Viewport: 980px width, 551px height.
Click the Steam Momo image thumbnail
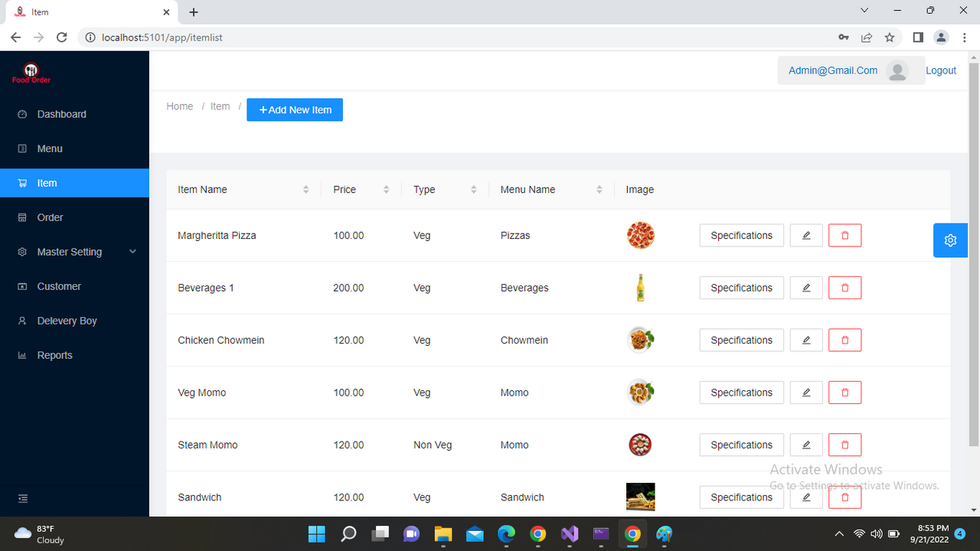click(x=640, y=445)
